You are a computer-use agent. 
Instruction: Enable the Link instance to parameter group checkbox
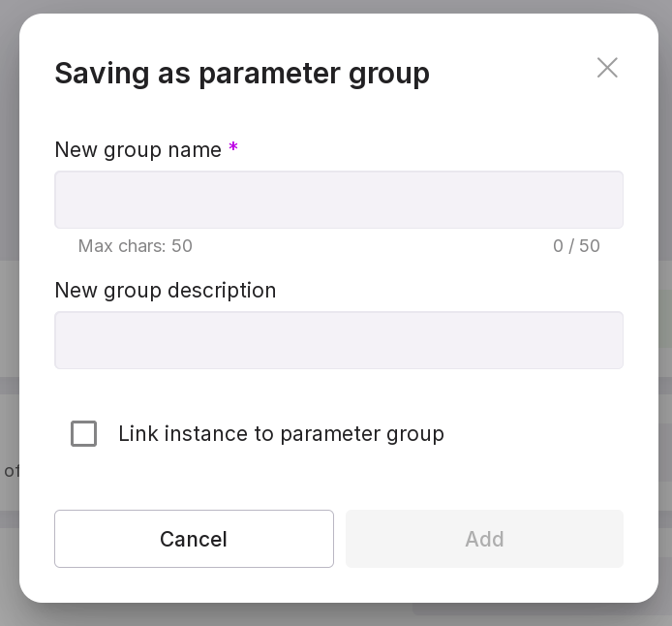point(84,433)
